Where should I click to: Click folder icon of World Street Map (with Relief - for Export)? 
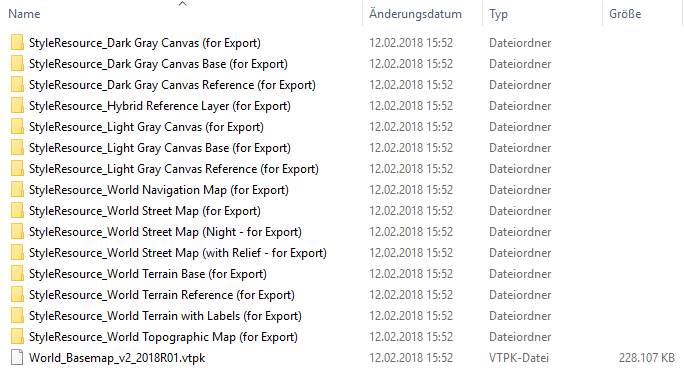(17, 253)
